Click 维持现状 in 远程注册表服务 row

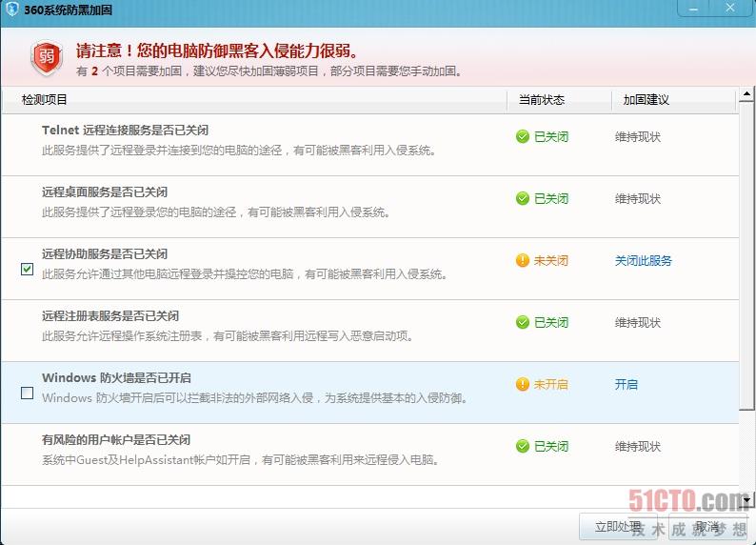pyautogui.click(x=638, y=323)
